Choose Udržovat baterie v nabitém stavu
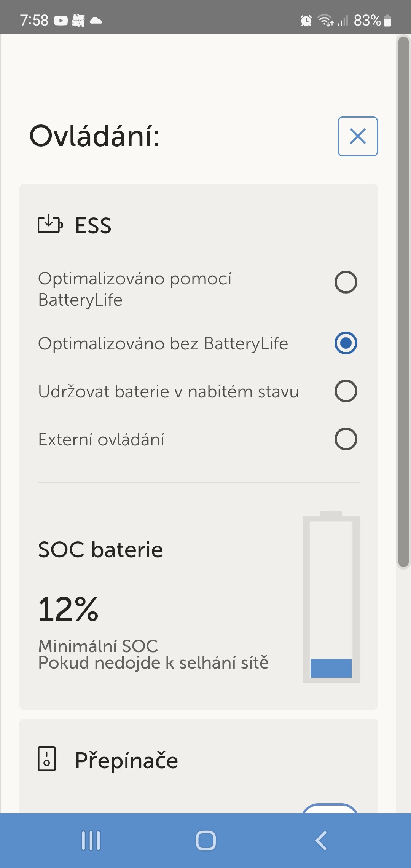The height and width of the screenshot is (868, 411). [x=346, y=391]
